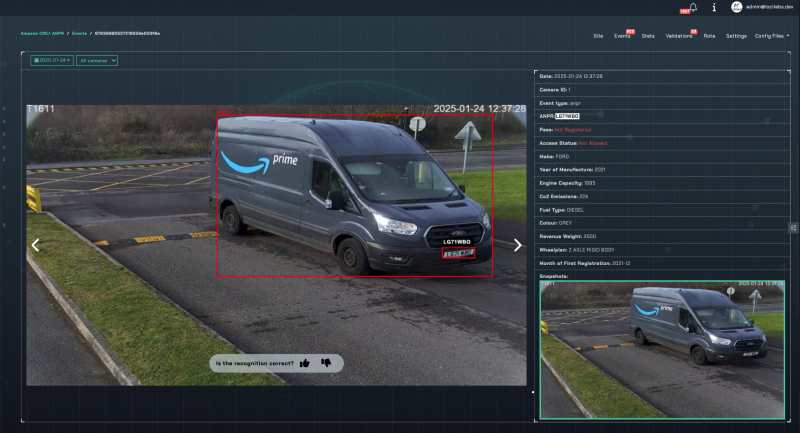The height and width of the screenshot is (433, 800).
Task: Open the Stats page
Action: 648,35
